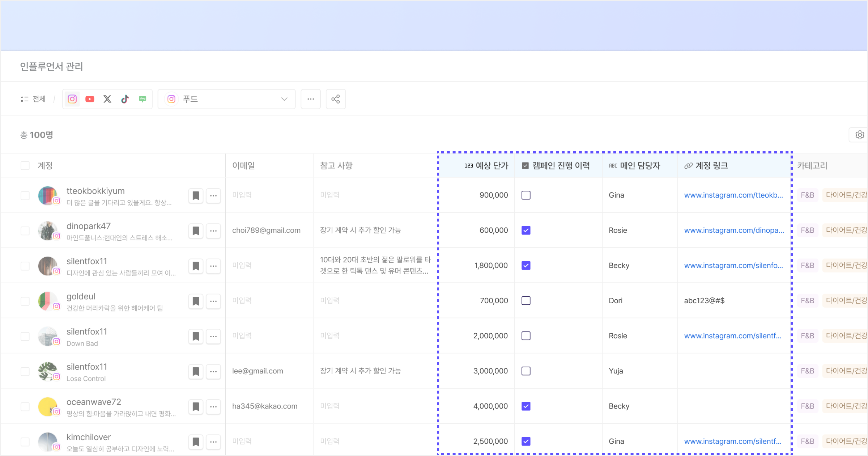Select the Naver blog platform filter icon
This screenshot has height=456, width=868.
[142, 99]
